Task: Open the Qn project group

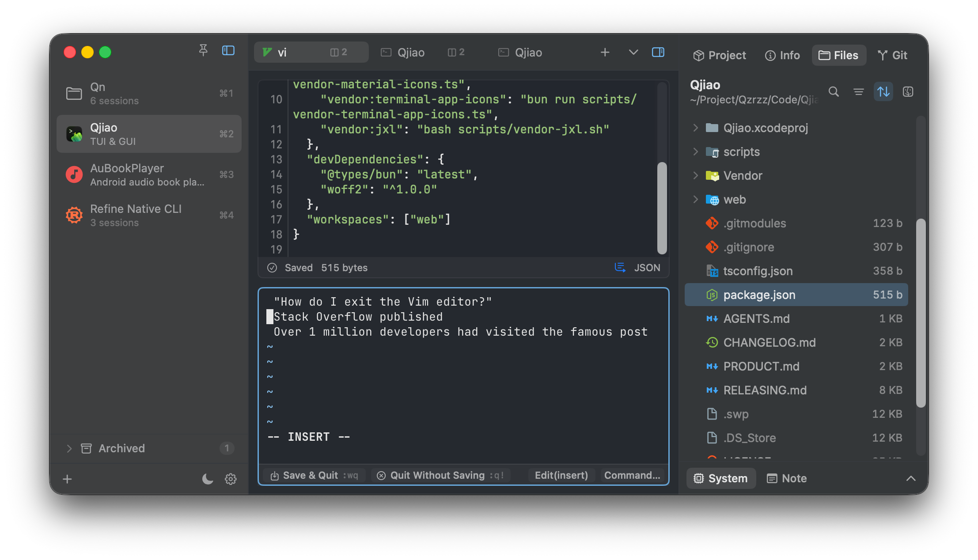Action: click(x=149, y=93)
